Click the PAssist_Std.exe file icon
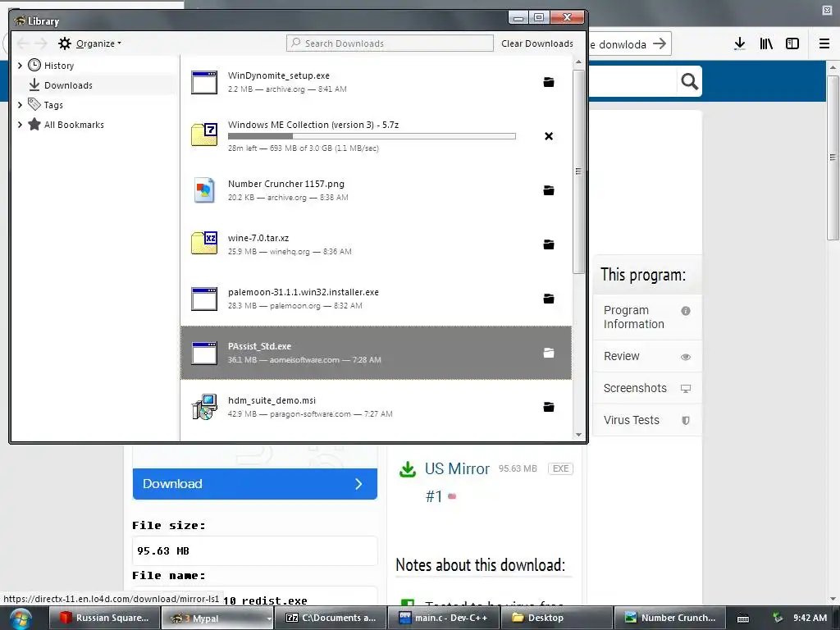Image resolution: width=840 pixels, height=630 pixels. pos(204,353)
